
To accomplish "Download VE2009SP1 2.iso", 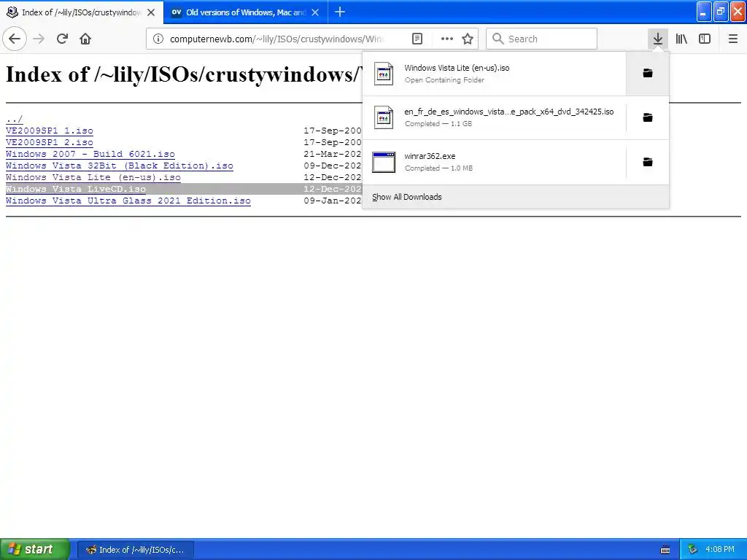I will click(x=50, y=142).
